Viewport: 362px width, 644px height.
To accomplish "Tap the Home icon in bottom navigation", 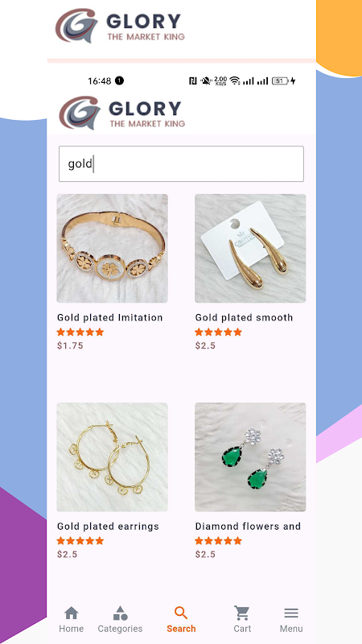I will (71, 613).
